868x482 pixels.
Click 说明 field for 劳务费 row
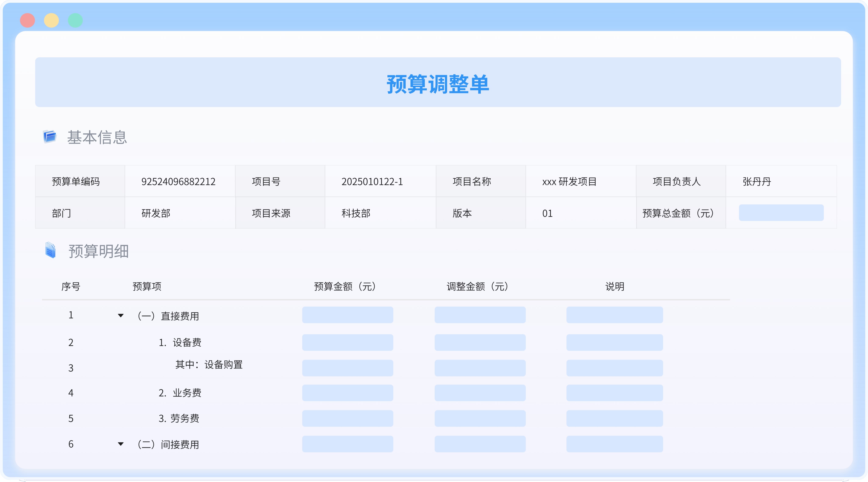[x=615, y=419]
